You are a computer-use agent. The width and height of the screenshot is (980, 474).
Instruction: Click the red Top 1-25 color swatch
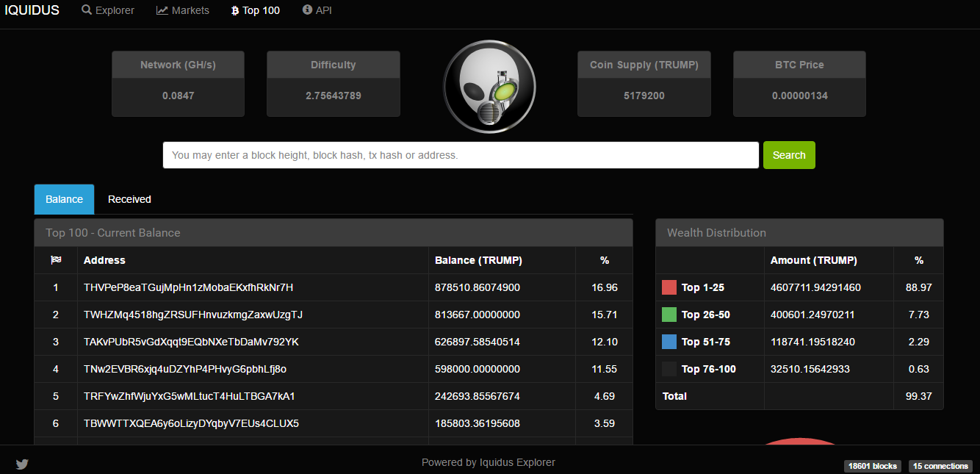point(669,287)
